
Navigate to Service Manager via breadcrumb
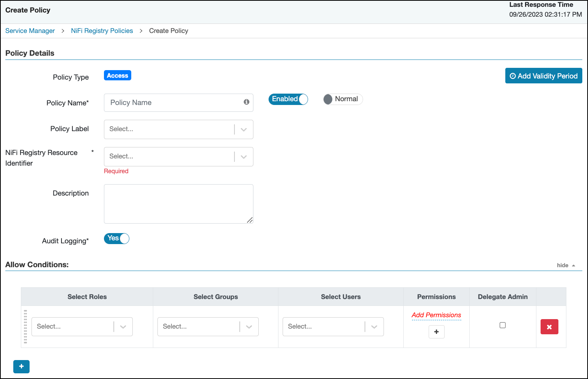(x=30, y=31)
